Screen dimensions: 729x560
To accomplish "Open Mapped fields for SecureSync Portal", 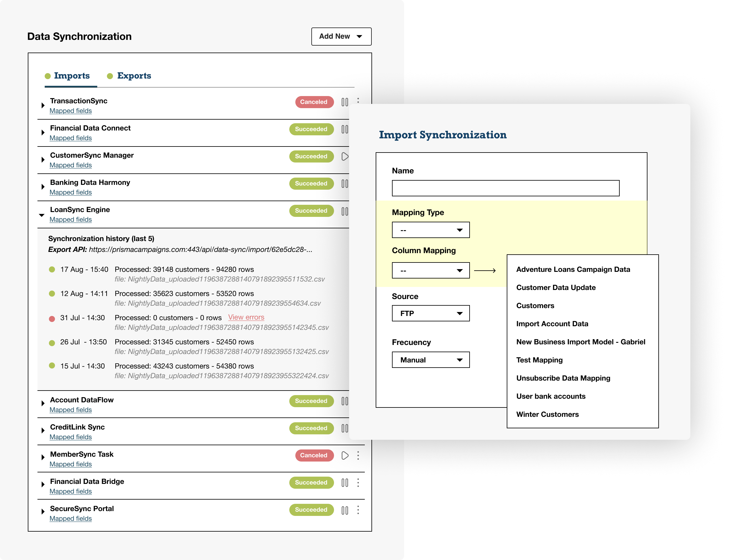I will 71,519.
